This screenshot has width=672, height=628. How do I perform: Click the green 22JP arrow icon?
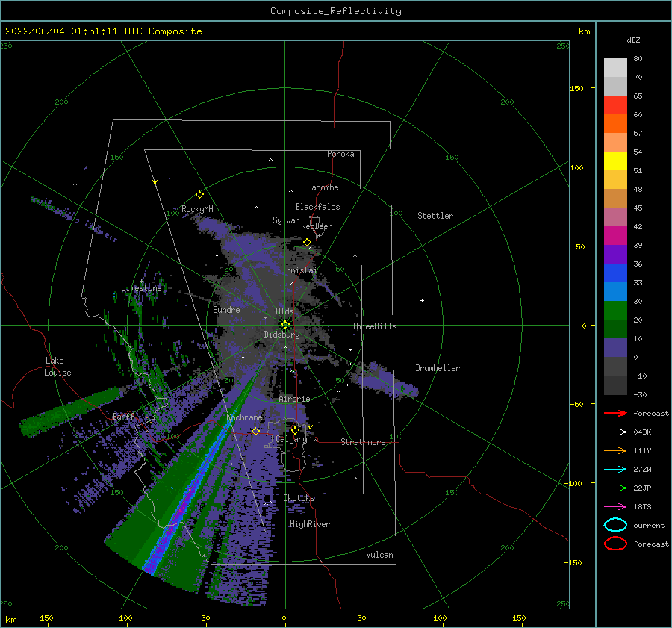coord(615,488)
